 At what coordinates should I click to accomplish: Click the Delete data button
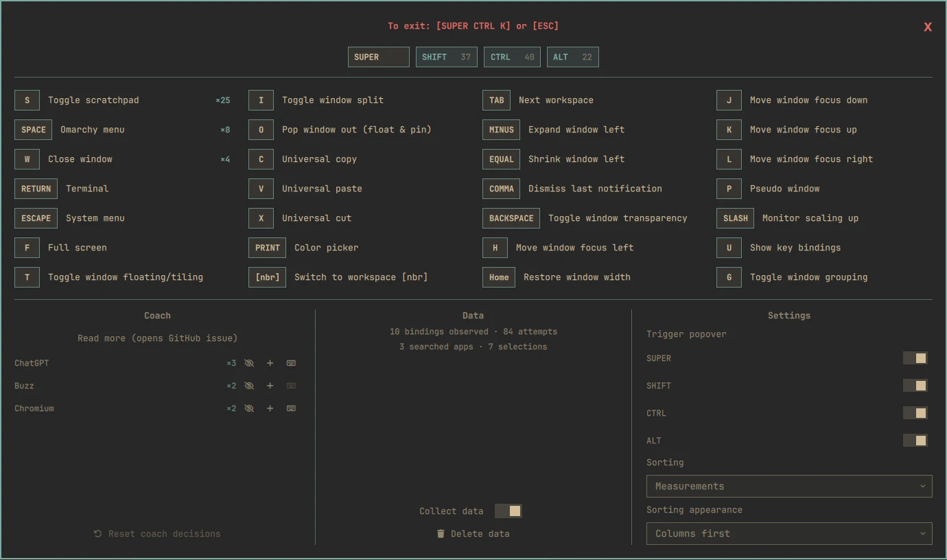click(x=473, y=534)
